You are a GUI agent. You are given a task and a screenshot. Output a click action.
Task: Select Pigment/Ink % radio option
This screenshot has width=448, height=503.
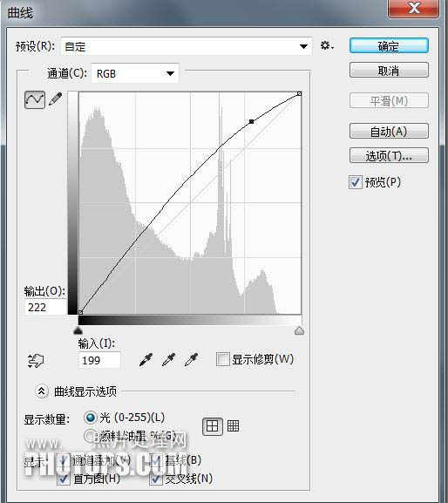90,436
